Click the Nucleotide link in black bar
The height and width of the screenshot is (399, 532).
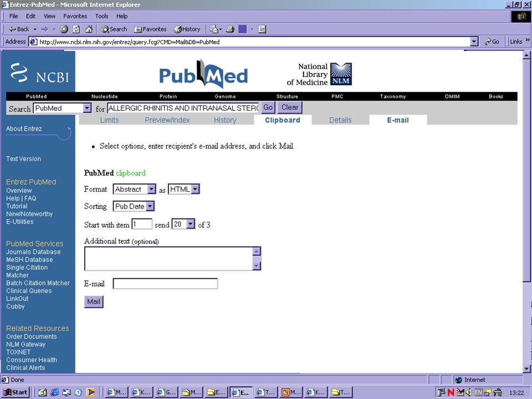click(105, 96)
